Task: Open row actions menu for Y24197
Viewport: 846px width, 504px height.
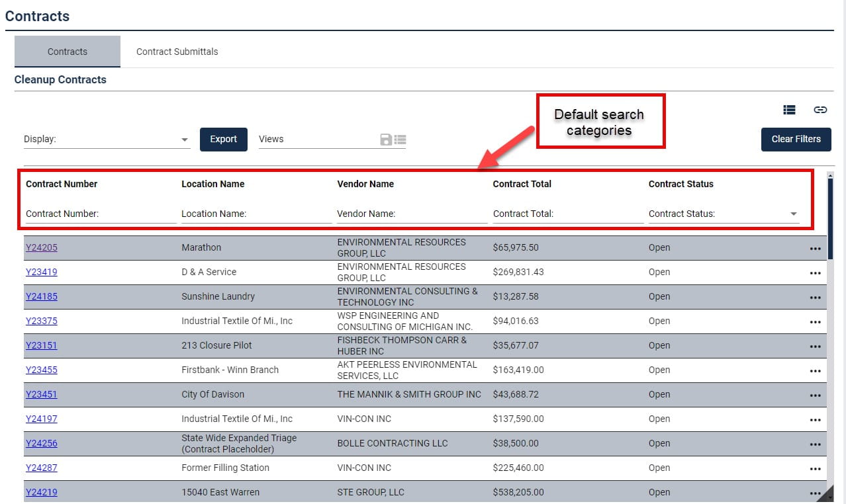Action: click(x=815, y=420)
